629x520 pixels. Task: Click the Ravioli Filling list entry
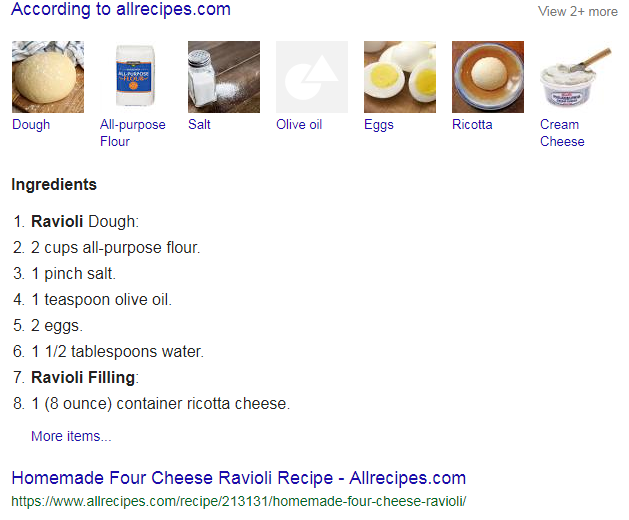85,378
